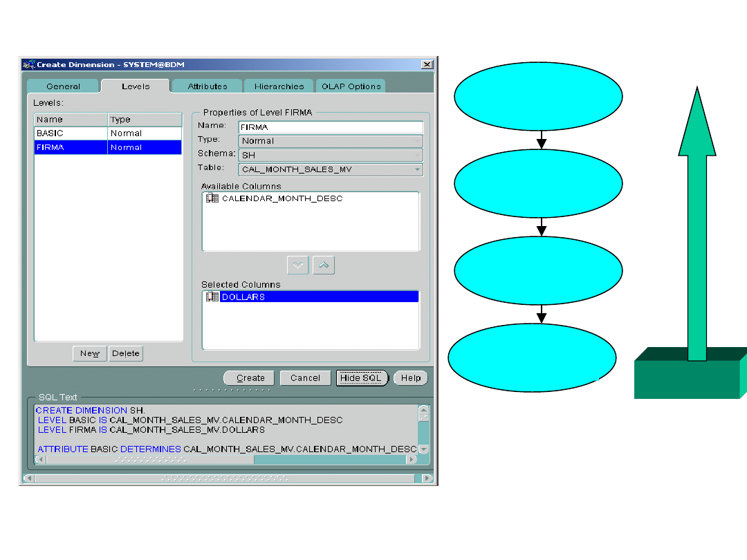Click the Name field containing FIRMA

coord(331,127)
